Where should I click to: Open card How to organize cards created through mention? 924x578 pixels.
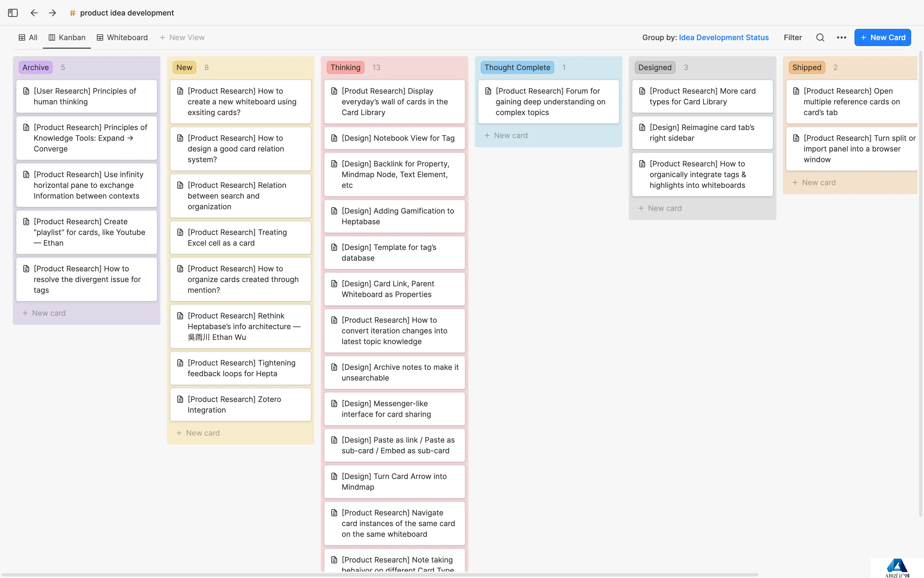[x=241, y=279]
